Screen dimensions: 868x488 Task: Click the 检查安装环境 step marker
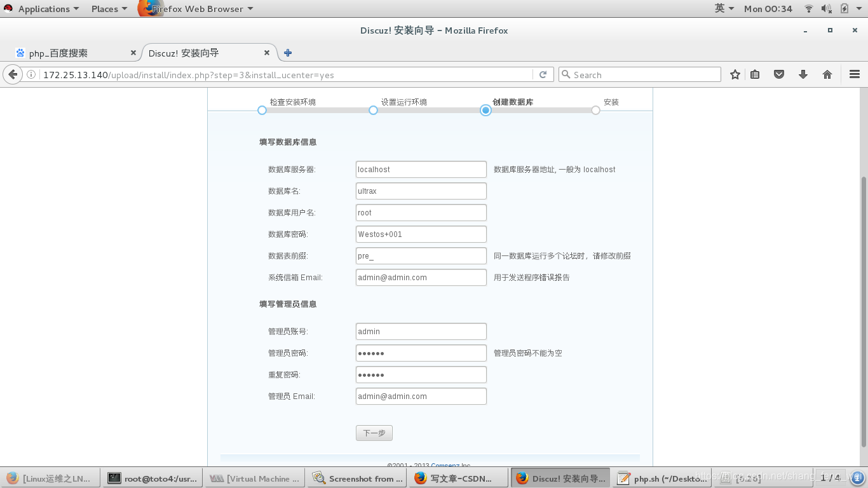pyautogui.click(x=262, y=111)
